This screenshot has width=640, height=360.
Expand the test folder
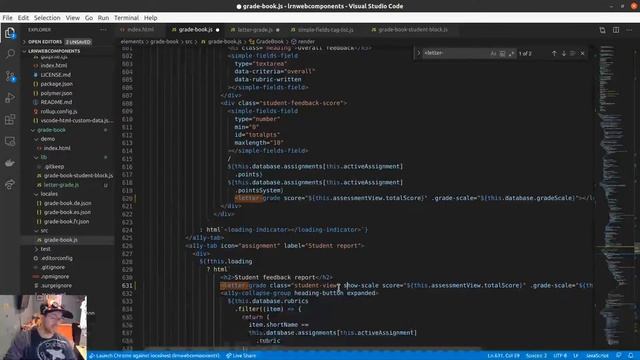45,249
